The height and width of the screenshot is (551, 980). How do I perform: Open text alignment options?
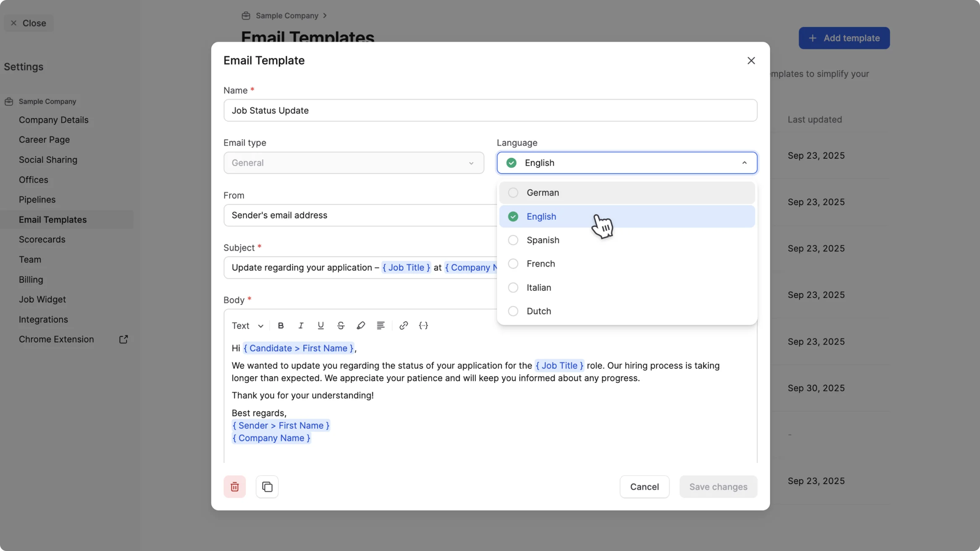click(381, 325)
